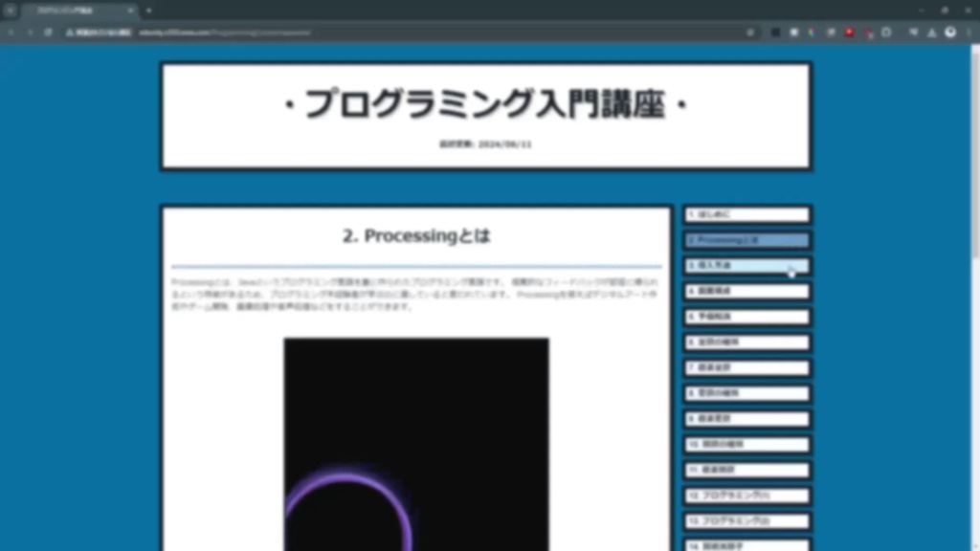Click the site information icon in the address bar
Viewport: 980px width, 551px height.
point(70,32)
